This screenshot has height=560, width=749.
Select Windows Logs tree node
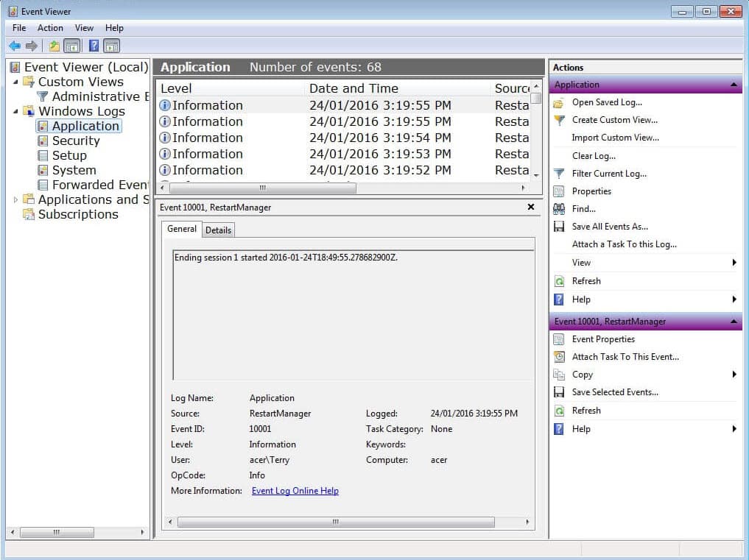(82, 111)
